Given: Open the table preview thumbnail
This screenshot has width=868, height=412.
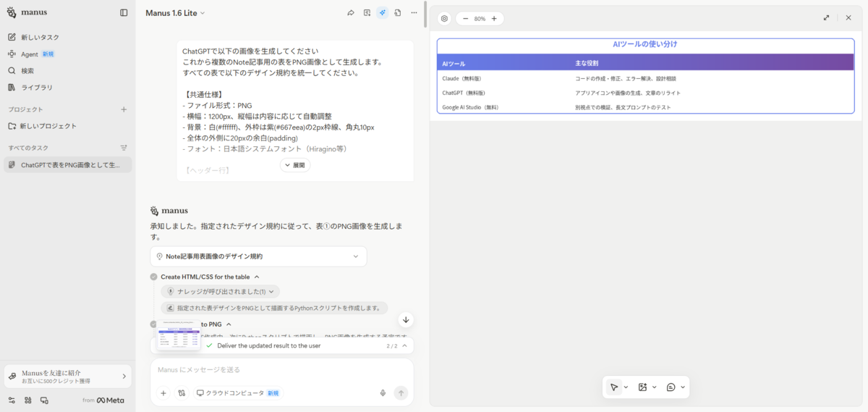Looking at the screenshot, I should tap(179, 336).
